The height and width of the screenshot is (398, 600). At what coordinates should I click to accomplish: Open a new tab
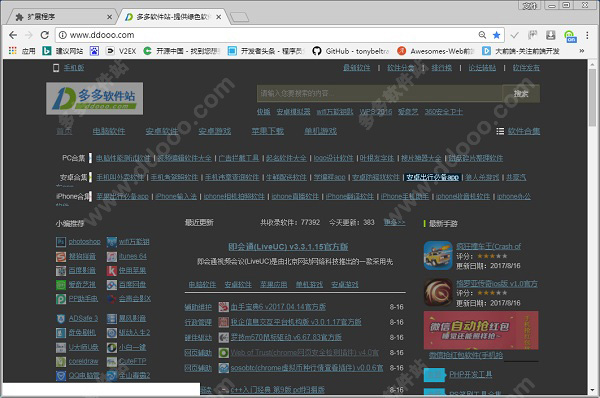pyautogui.click(x=239, y=17)
